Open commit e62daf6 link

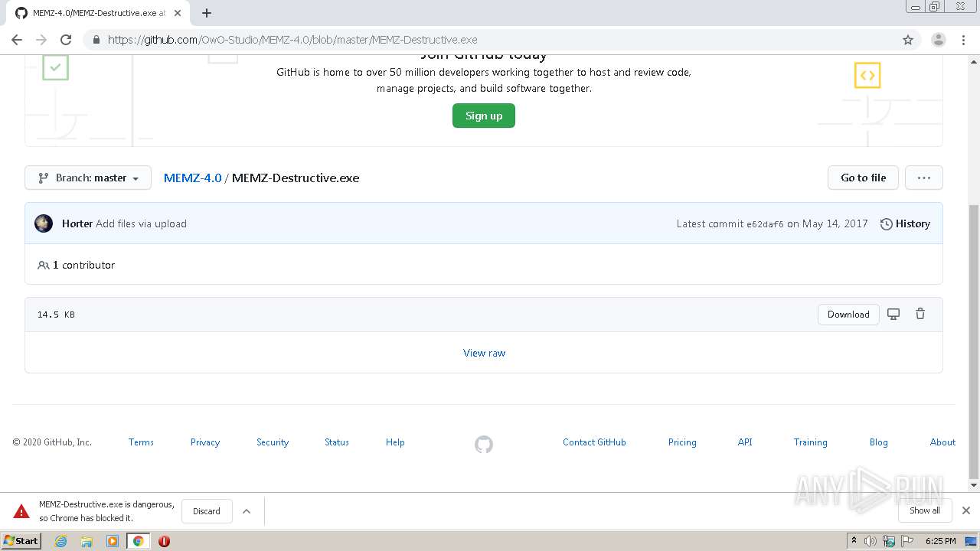pos(765,224)
